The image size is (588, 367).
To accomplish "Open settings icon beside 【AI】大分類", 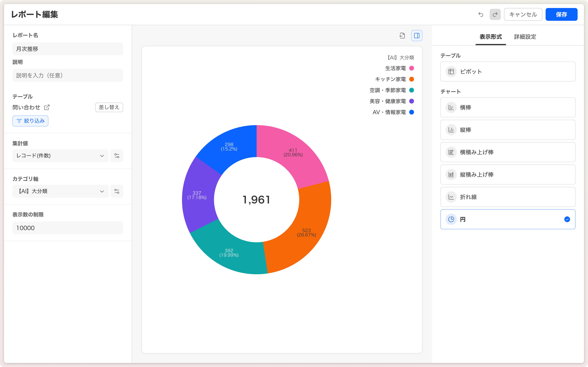I will coord(117,191).
